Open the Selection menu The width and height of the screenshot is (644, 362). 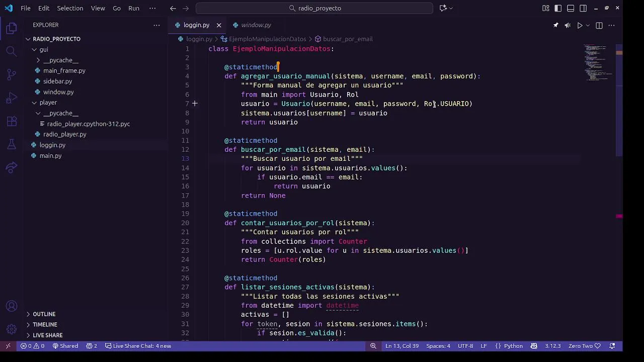tap(70, 8)
